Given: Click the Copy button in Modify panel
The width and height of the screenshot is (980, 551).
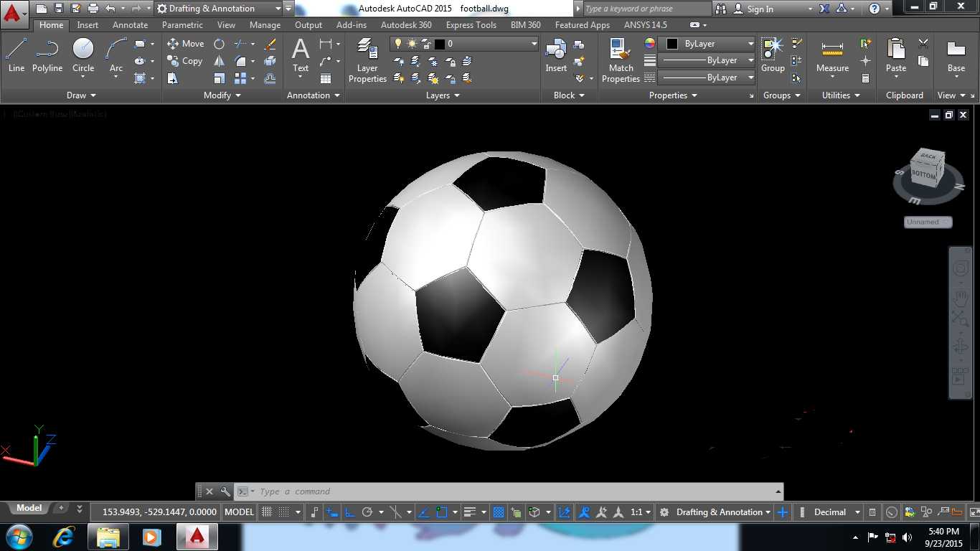Looking at the screenshot, I should coord(185,61).
